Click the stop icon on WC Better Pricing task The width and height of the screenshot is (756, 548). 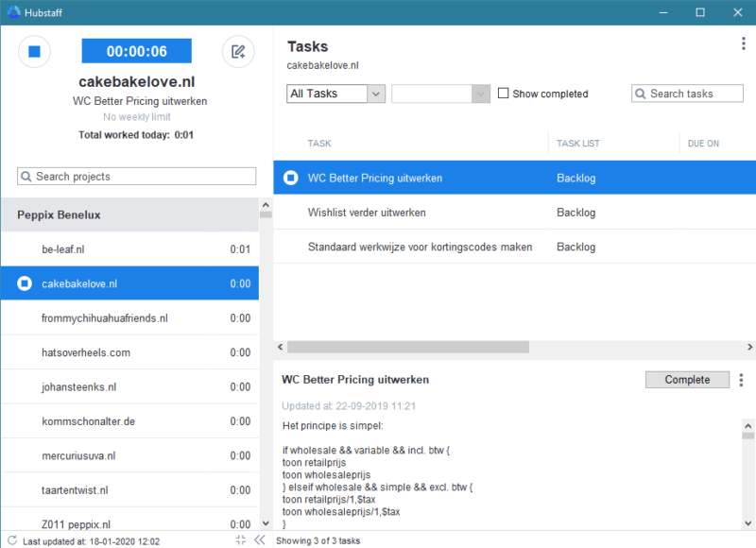(290, 178)
